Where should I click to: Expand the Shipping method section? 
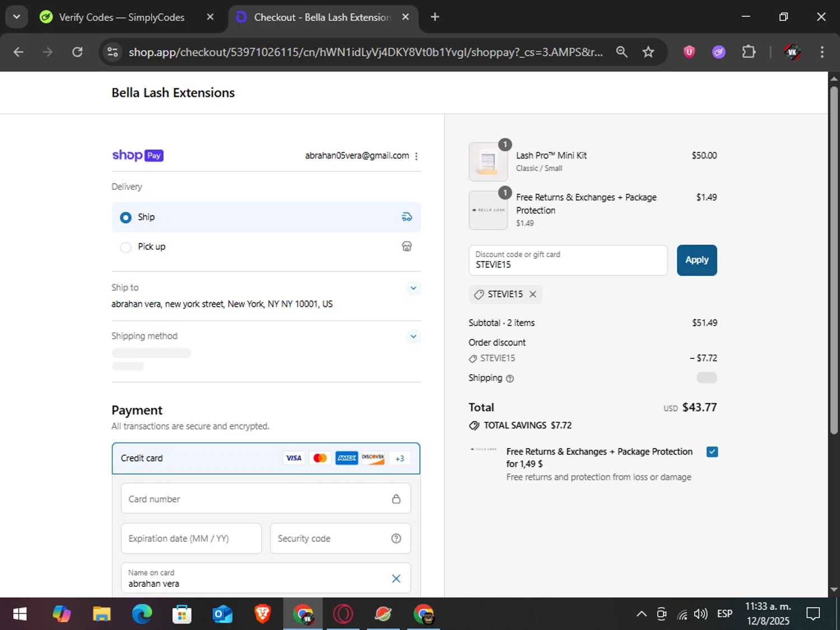click(x=413, y=337)
